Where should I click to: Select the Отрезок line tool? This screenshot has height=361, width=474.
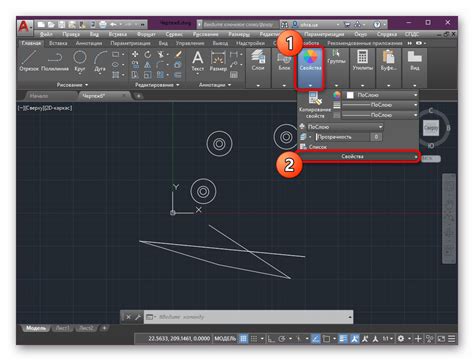click(x=29, y=61)
